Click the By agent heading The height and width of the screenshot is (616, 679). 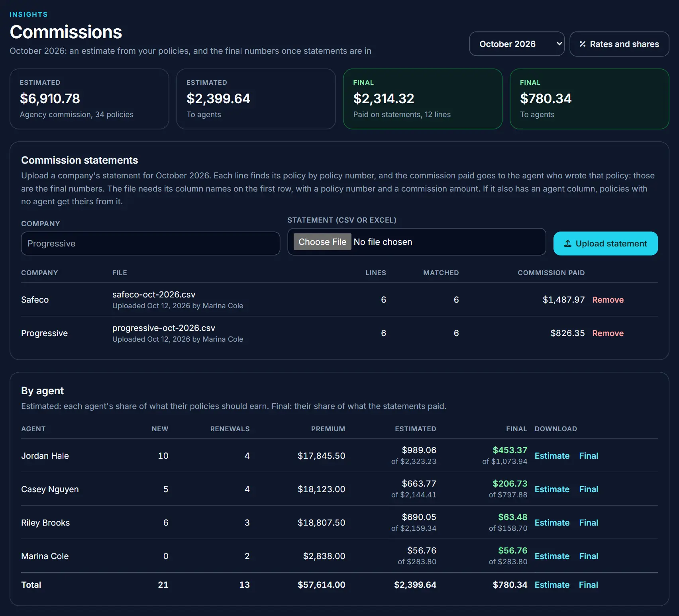pyautogui.click(x=42, y=391)
